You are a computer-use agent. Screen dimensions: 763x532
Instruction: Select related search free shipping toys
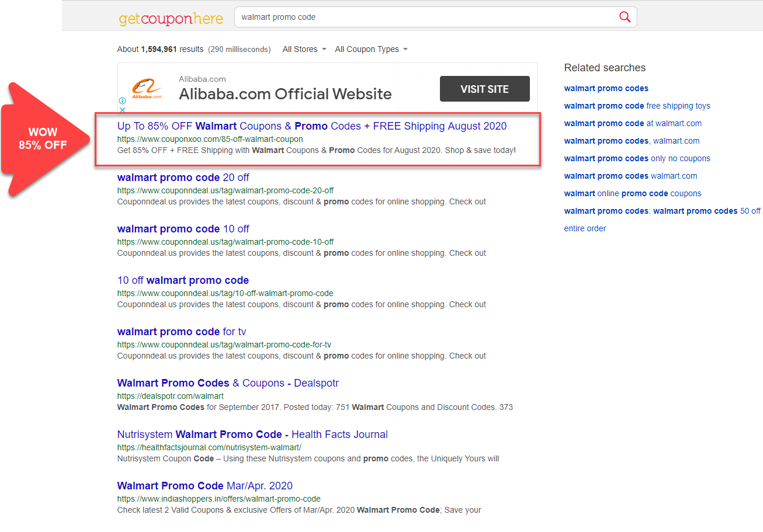(x=637, y=106)
